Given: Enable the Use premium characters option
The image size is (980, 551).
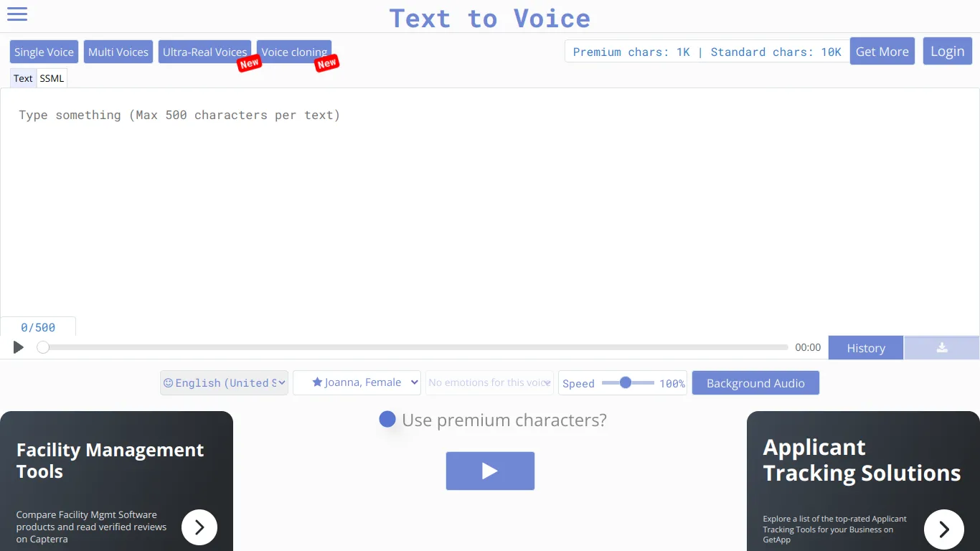Looking at the screenshot, I should coord(387,419).
